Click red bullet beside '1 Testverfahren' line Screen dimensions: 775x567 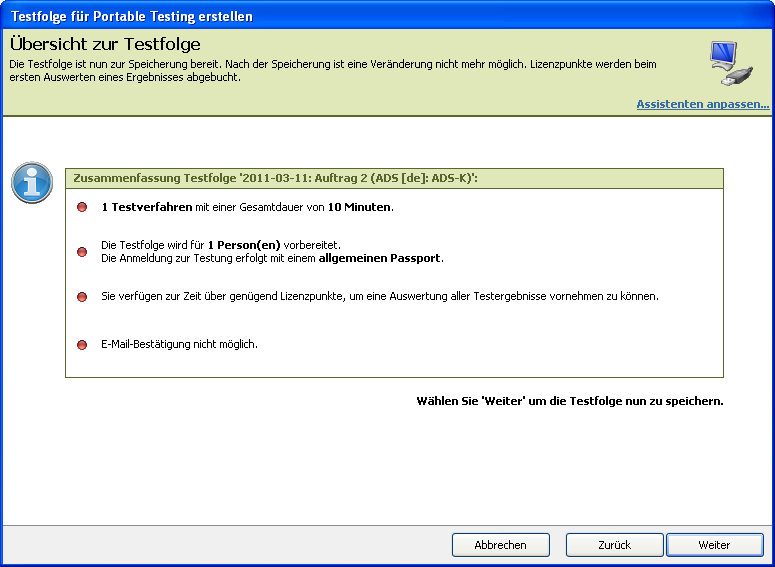tap(82, 208)
